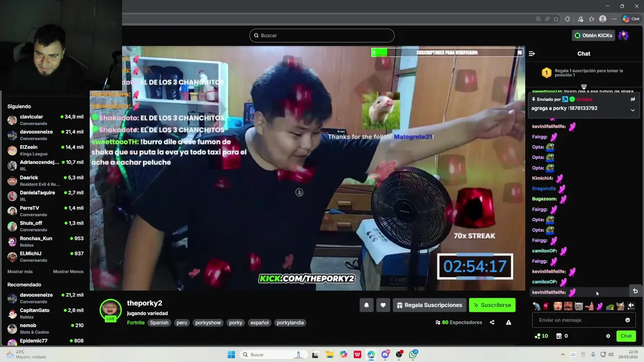Open chat settings gear
Viewport: 644px width, 362px height.
point(608,336)
